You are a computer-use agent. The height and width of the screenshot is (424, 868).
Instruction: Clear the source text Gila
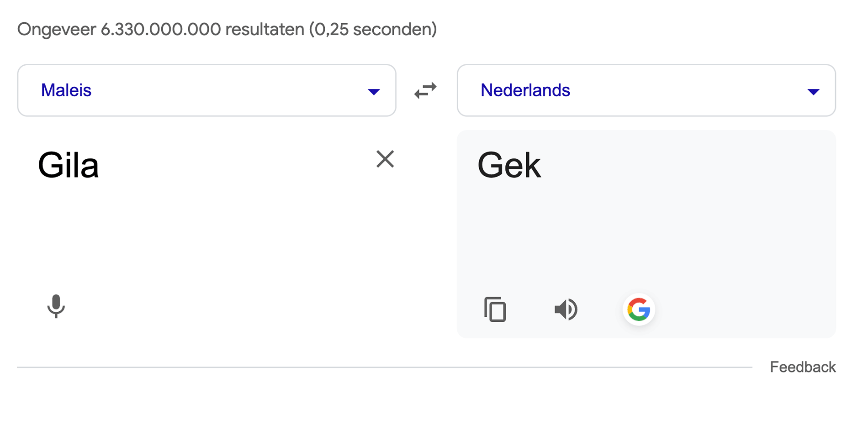(385, 159)
